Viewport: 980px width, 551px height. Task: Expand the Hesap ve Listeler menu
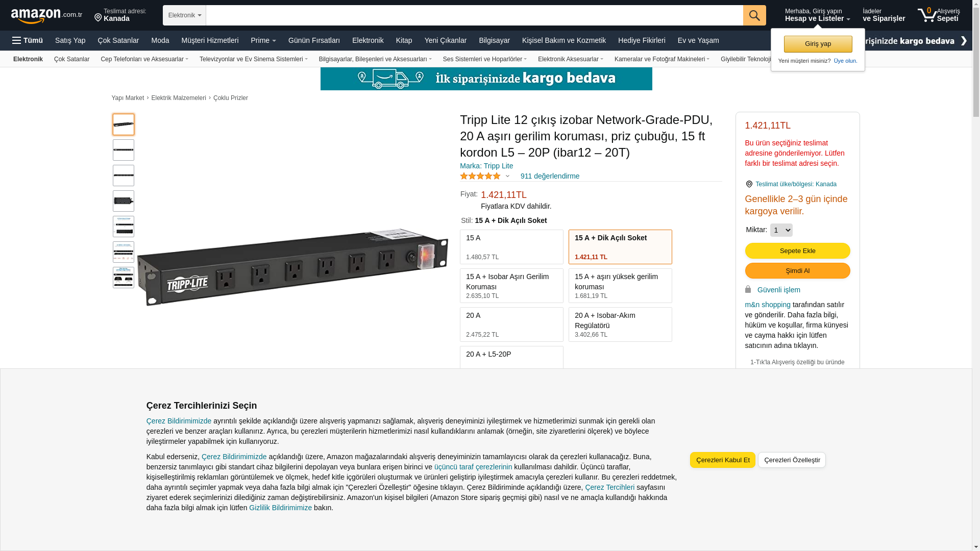[817, 15]
